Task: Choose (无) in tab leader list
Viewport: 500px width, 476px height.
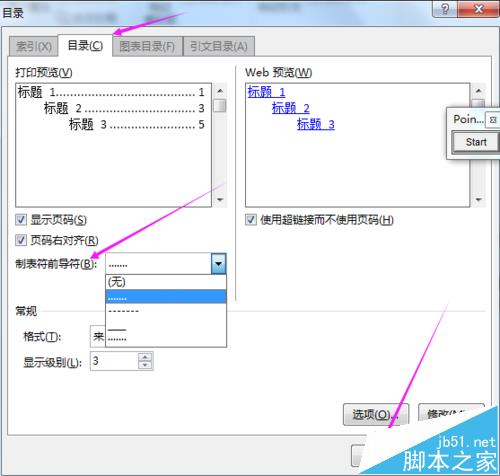Action: point(166,282)
